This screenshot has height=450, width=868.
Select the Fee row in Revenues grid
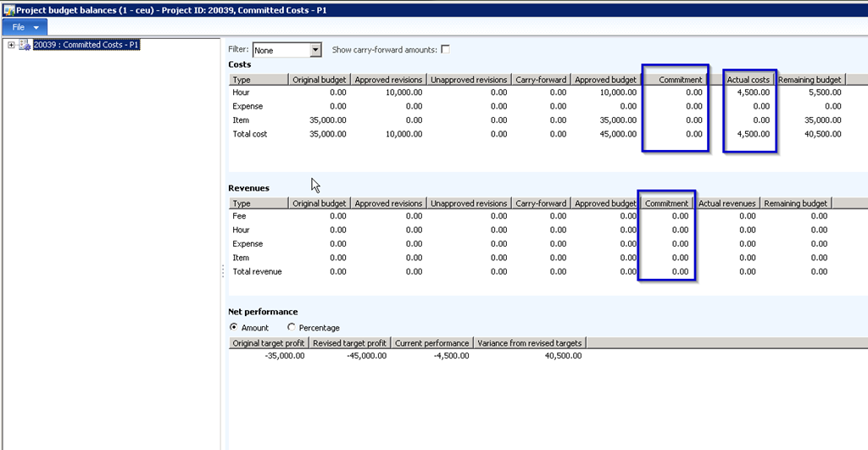point(240,216)
